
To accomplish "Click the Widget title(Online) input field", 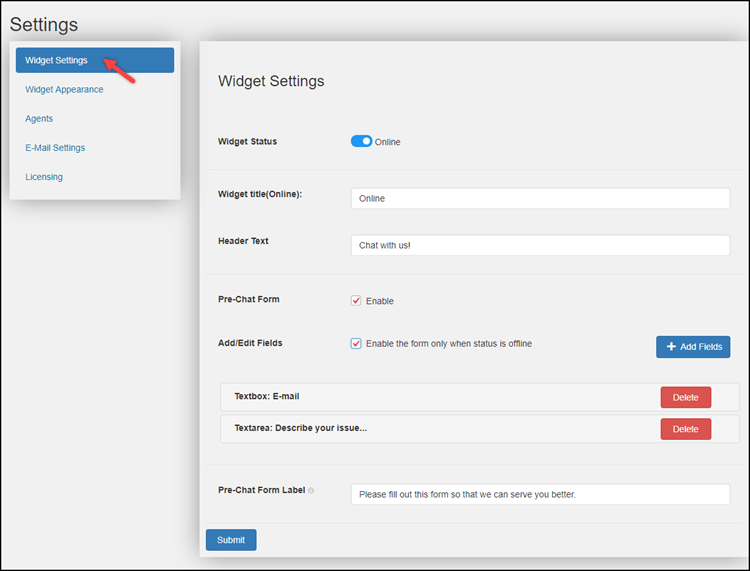I will tap(540, 198).
